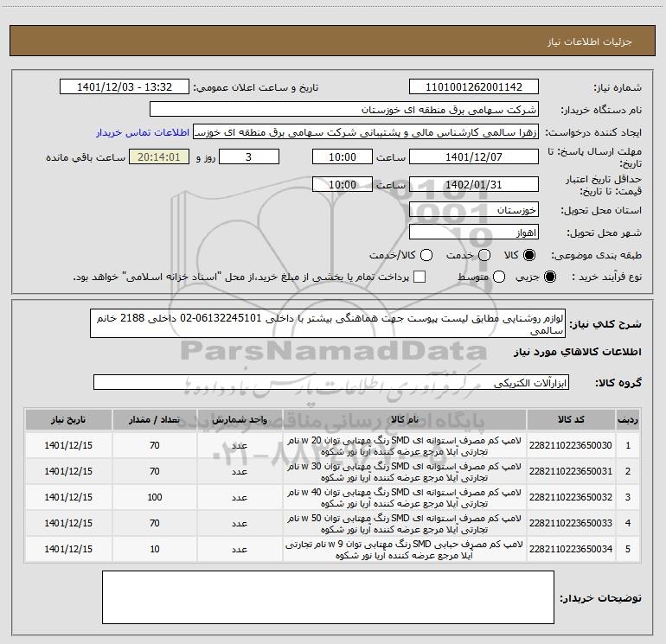
Task: Click the 1401/12/07 response deadline date field
Action: tap(473, 157)
